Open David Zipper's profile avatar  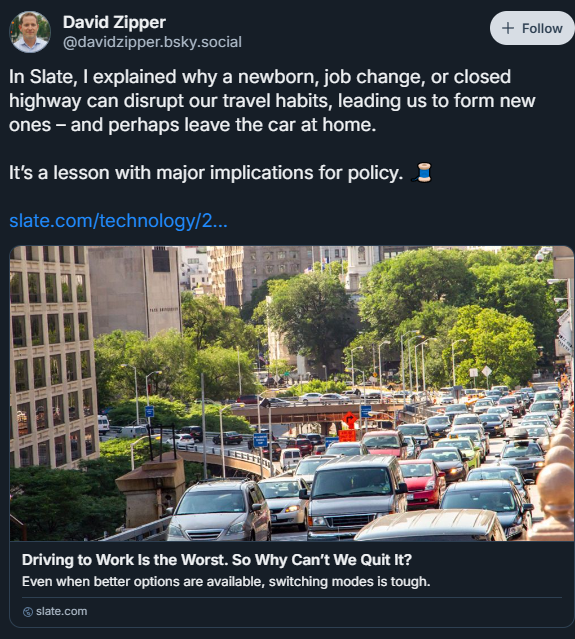(x=30, y=32)
